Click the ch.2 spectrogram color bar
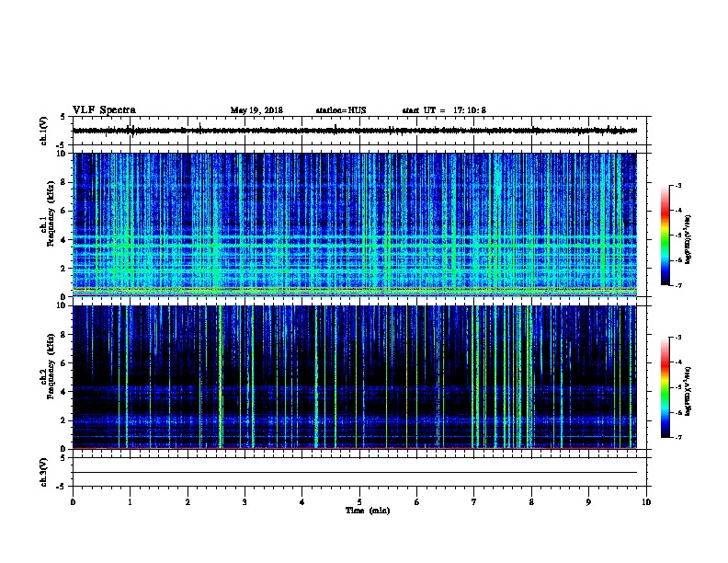This screenshot has height=563, width=728. [665, 387]
